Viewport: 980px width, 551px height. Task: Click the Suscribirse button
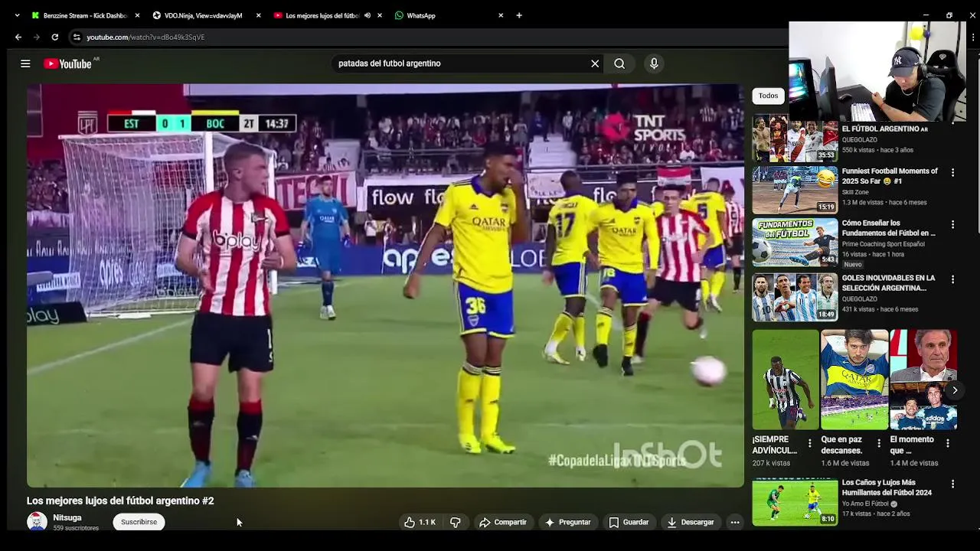139,522
